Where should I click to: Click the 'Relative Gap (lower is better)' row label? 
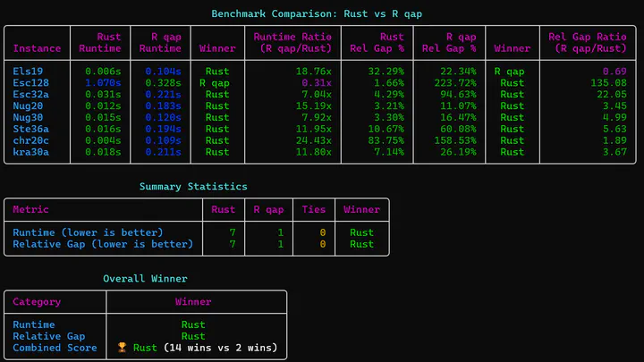coord(101,244)
